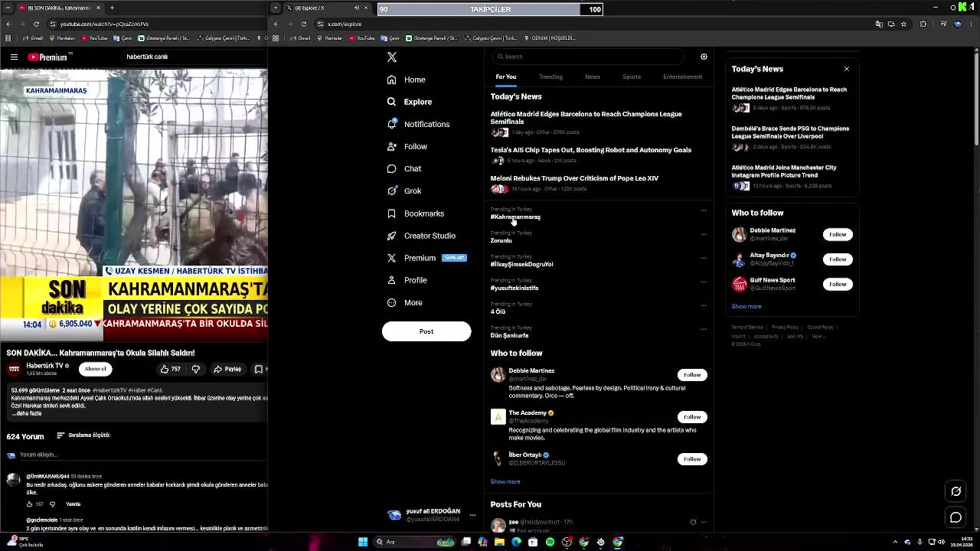Open the Follow sidebar item

[x=407, y=146]
